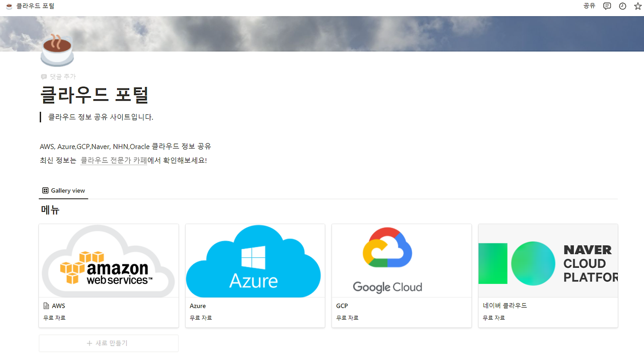Click the quote 클라우드 정보 공유 사이트입니다.
Image resolution: width=644 pixels, height=356 pixels.
point(101,117)
